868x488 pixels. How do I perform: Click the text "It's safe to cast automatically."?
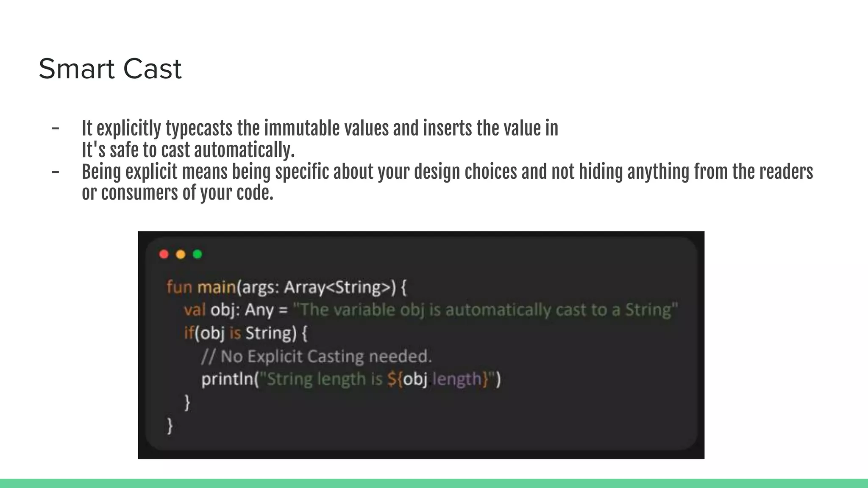(x=188, y=150)
